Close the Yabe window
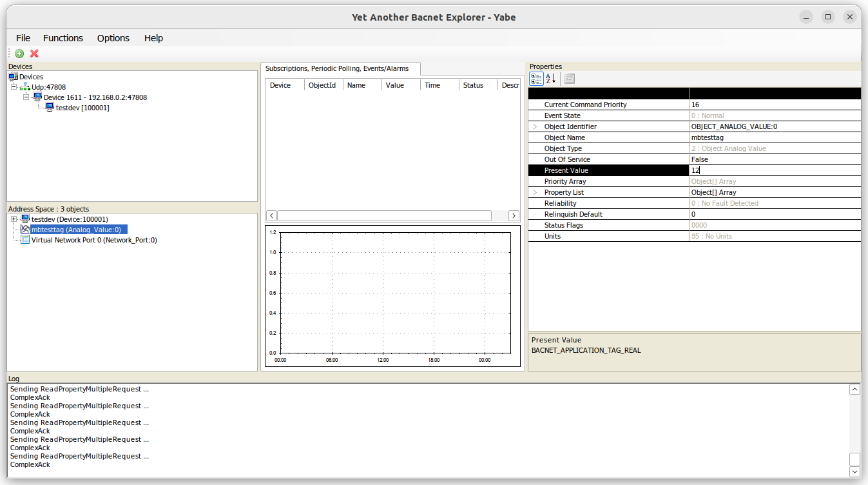The height and width of the screenshot is (485, 868). tap(850, 17)
